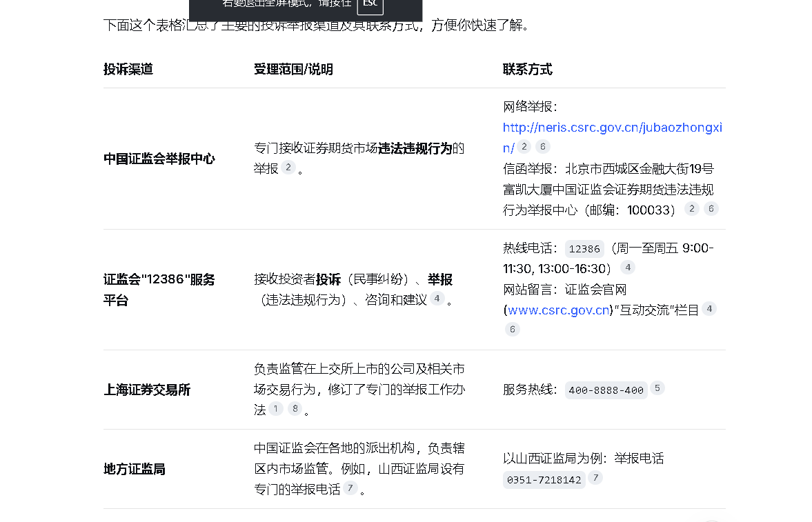This screenshot has height=522, width=812.
Task: Click citation 7 after '专门的举报电话'
Action: pyautogui.click(x=350, y=488)
